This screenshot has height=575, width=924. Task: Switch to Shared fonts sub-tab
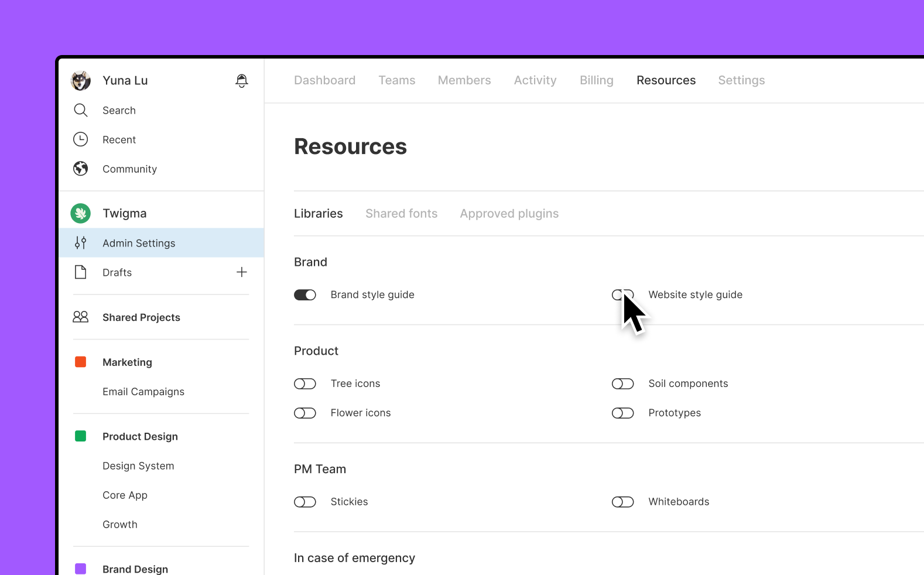pyautogui.click(x=401, y=214)
